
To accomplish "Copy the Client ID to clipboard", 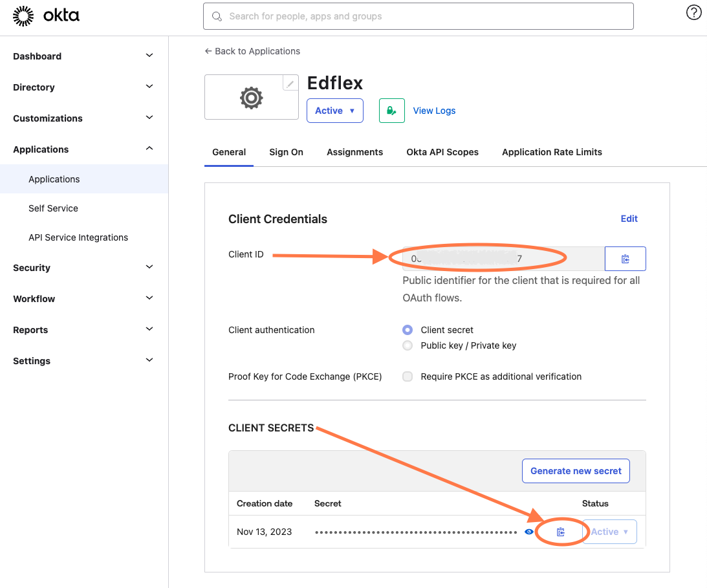I will tap(625, 259).
